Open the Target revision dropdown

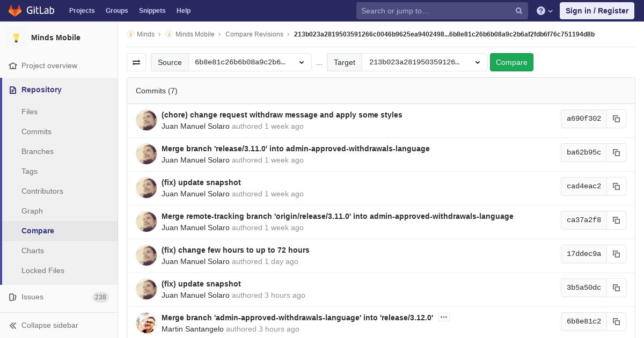[x=425, y=62]
